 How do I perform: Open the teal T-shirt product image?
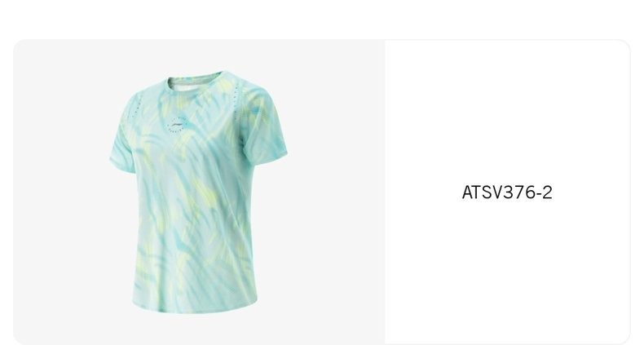click(x=198, y=192)
